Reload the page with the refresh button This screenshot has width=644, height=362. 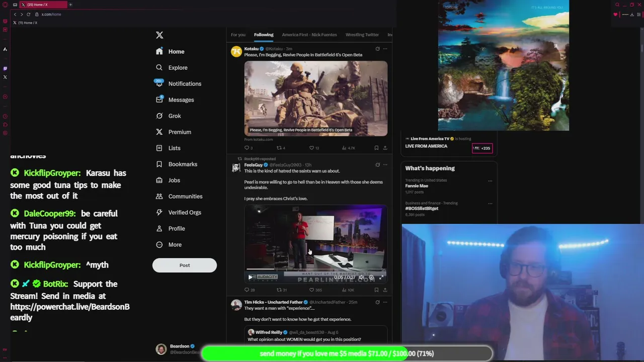click(28, 14)
